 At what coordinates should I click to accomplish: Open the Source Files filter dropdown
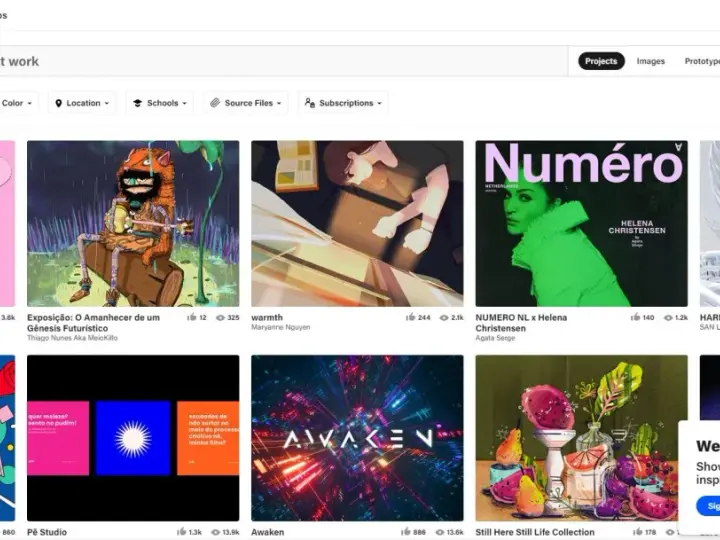click(246, 103)
